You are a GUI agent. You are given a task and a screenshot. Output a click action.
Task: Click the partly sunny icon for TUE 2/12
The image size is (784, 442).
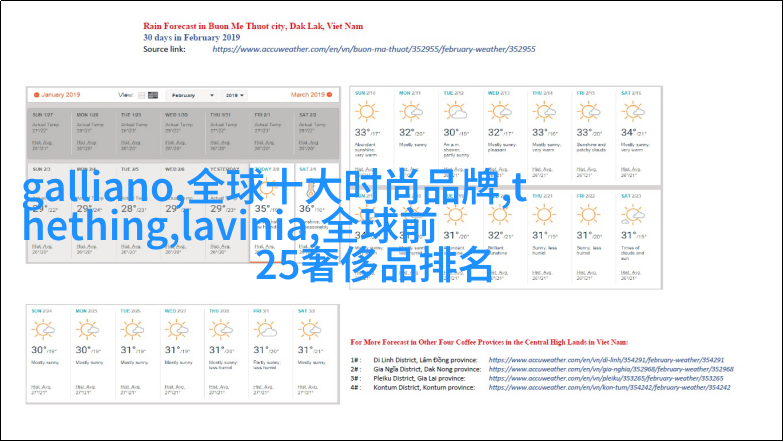coord(456,112)
